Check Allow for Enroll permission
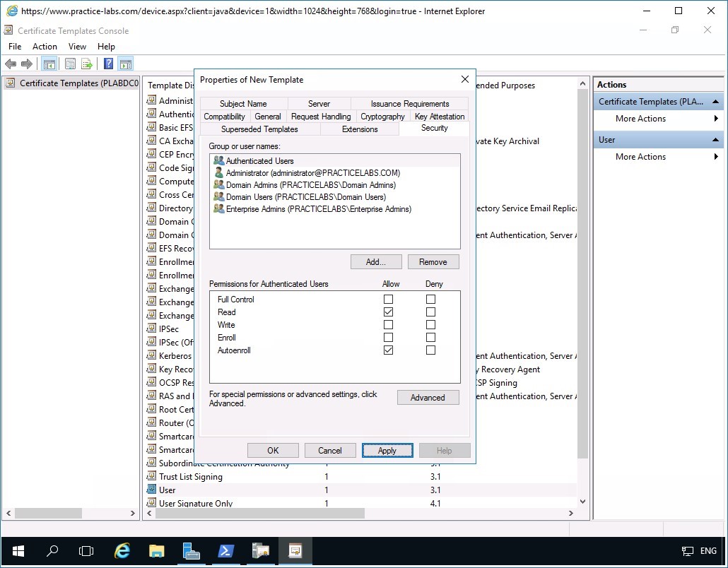The height and width of the screenshot is (568, 728). pos(388,338)
